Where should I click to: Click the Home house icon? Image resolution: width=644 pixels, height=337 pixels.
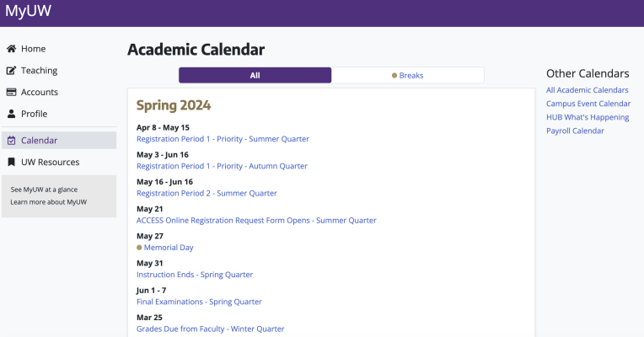[x=12, y=48]
